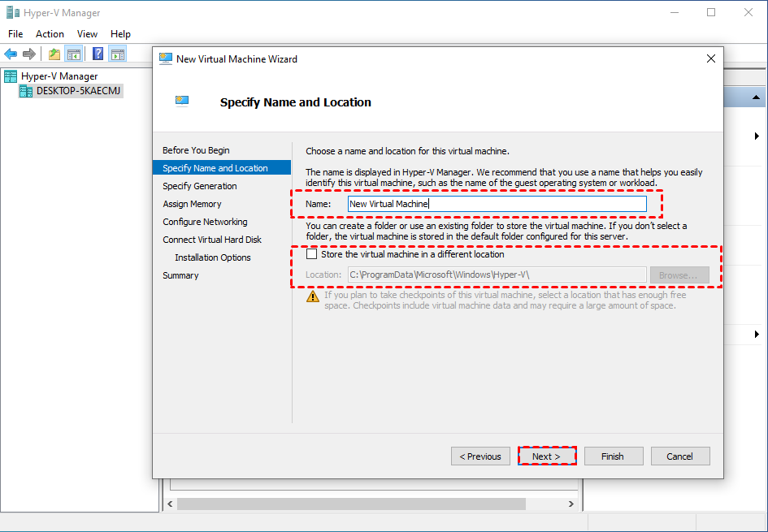Maximize the Hyper-V Manager window

tap(711, 12)
